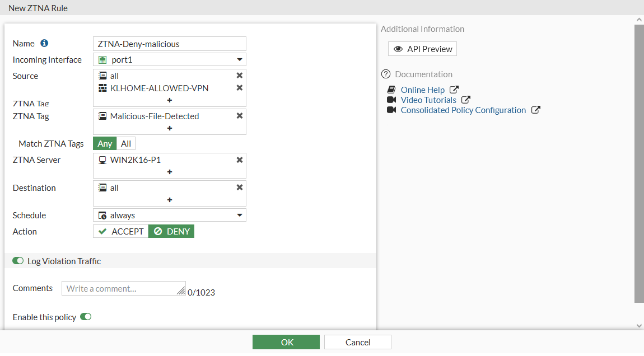The width and height of the screenshot is (644, 356).
Task: Add another ZTNA Tag entry
Action: tap(169, 128)
